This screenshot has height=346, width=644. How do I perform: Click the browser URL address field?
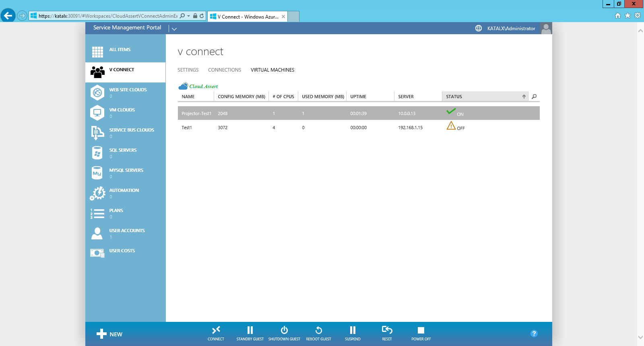click(x=108, y=16)
